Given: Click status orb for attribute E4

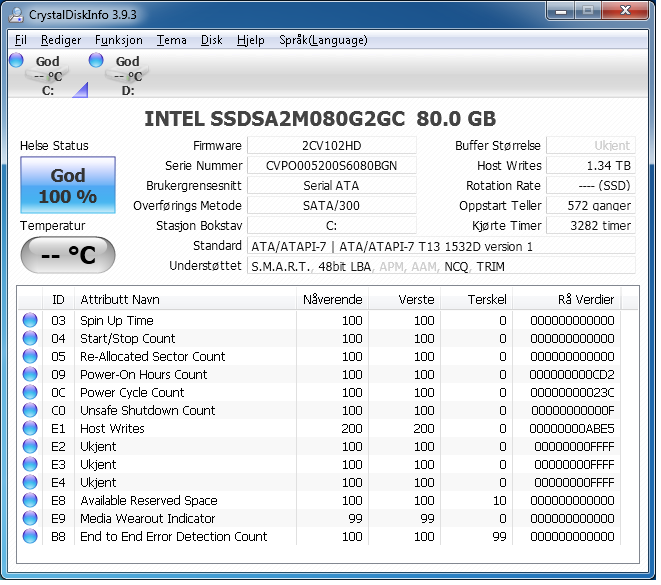Looking at the screenshot, I should [x=30, y=482].
